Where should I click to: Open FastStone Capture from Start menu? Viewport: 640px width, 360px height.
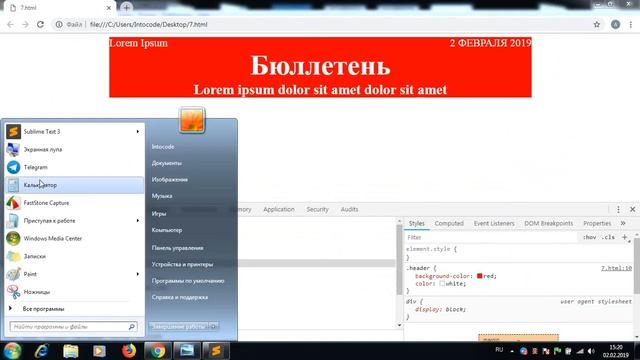pos(74,203)
